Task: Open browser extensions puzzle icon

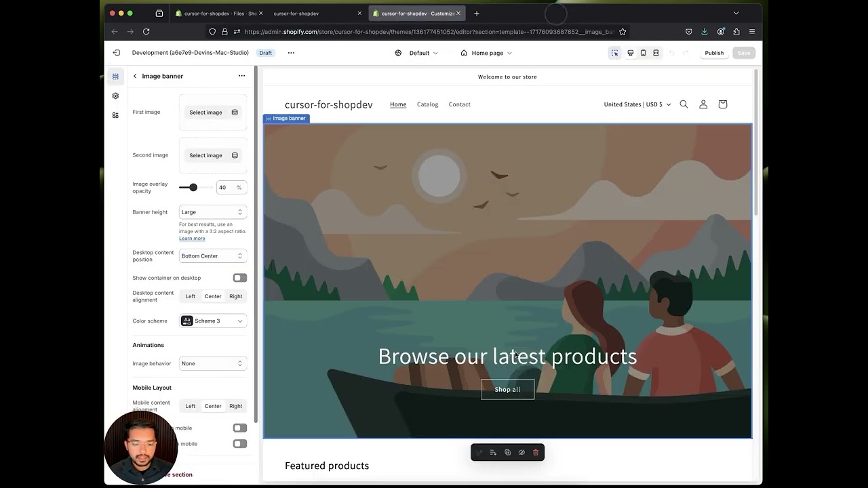Action: tap(736, 31)
